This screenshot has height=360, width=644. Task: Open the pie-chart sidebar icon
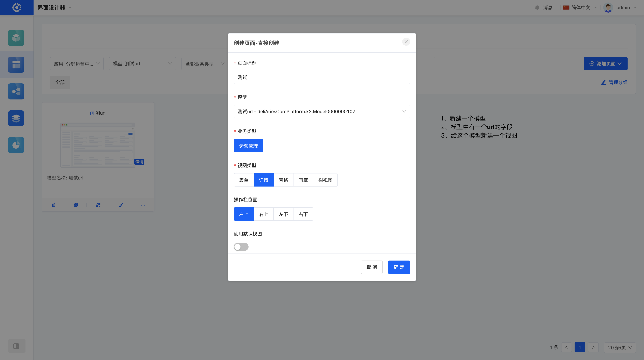tap(16, 145)
